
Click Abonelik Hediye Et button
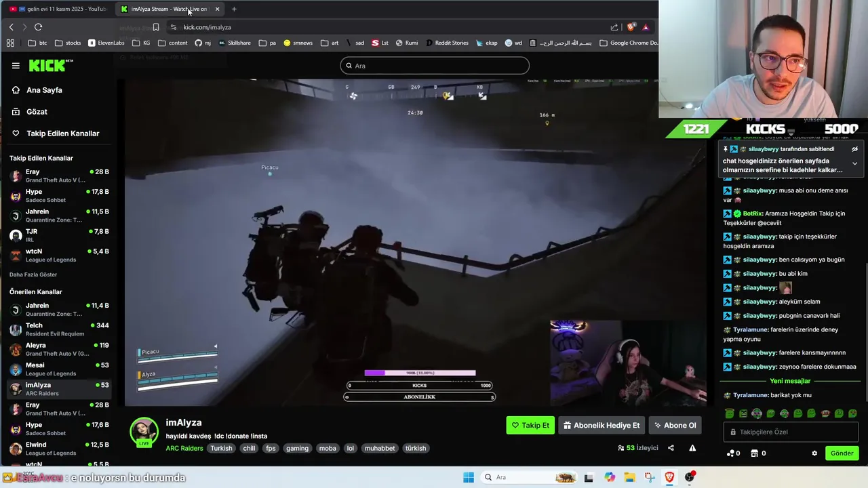[601, 425]
